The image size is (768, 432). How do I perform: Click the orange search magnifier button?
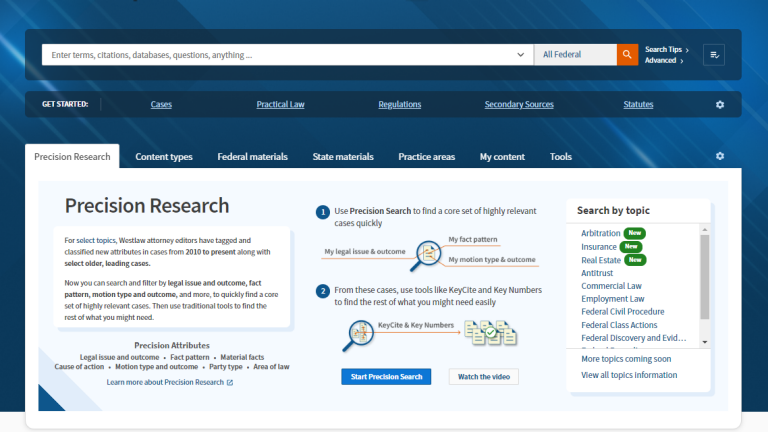tap(627, 55)
